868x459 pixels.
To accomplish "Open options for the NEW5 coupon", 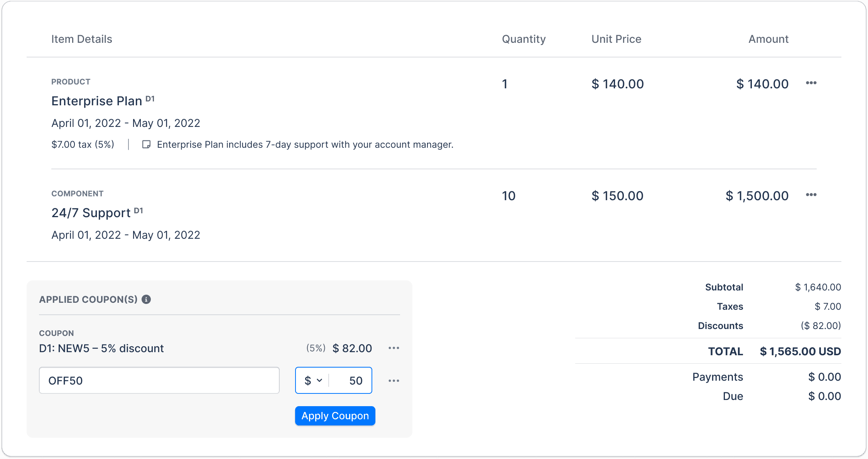I will (393, 348).
